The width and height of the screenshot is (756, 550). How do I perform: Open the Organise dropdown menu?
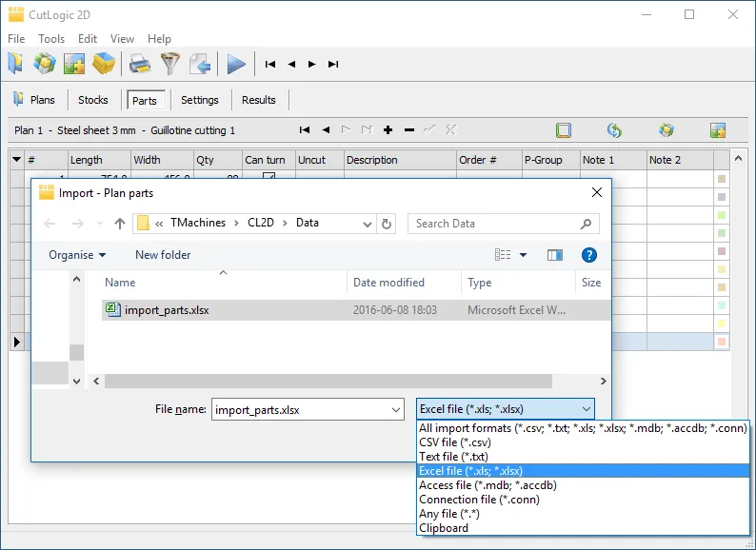pyautogui.click(x=77, y=255)
